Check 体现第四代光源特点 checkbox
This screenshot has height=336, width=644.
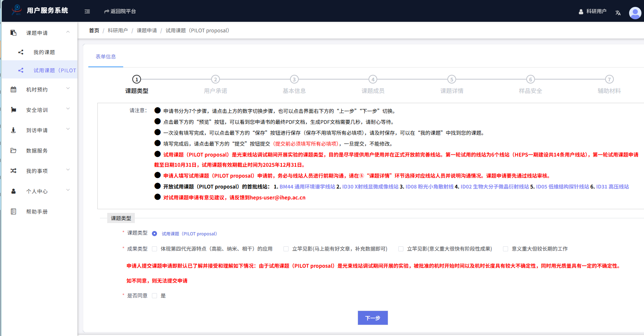coord(154,249)
